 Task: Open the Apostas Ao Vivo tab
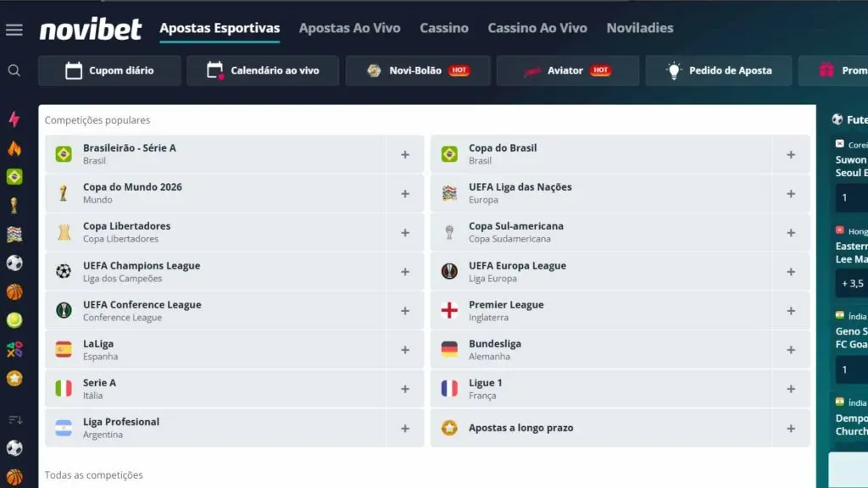click(x=350, y=28)
